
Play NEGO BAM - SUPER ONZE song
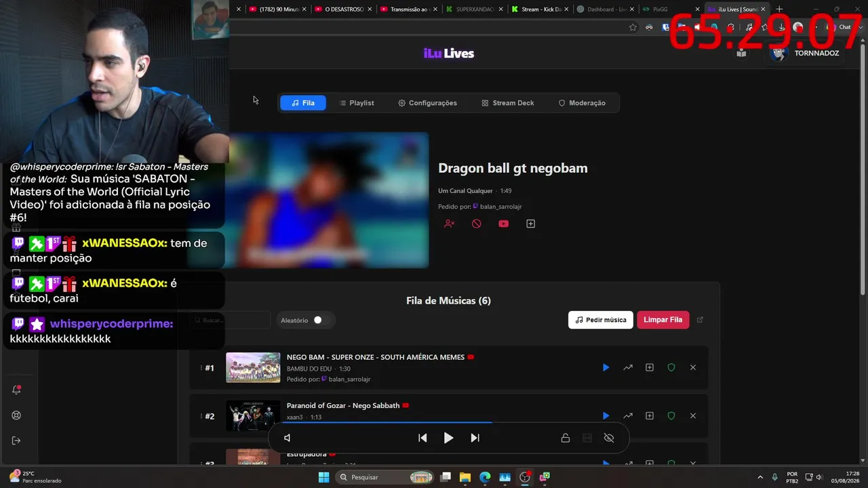pos(606,367)
